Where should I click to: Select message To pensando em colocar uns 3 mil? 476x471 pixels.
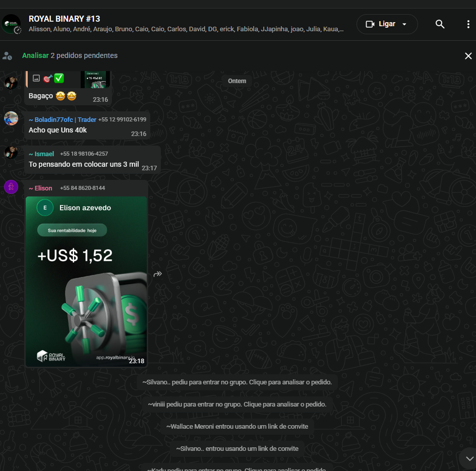[84, 164]
